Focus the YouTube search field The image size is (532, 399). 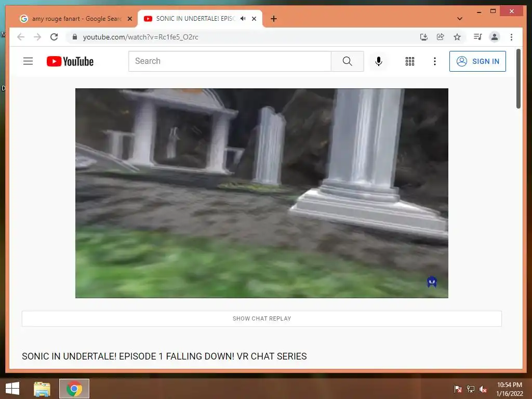tap(230, 61)
